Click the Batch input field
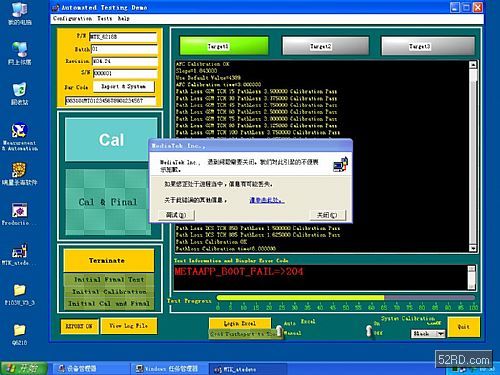The height and width of the screenshot is (375, 500). 124,49
